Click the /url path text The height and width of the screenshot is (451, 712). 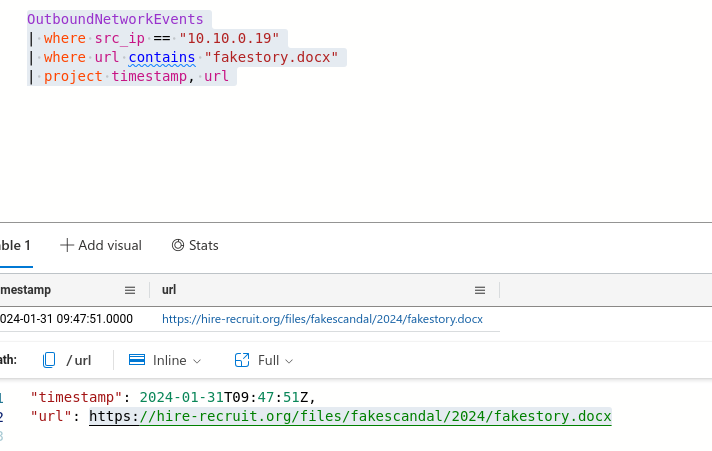(x=79, y=360)
